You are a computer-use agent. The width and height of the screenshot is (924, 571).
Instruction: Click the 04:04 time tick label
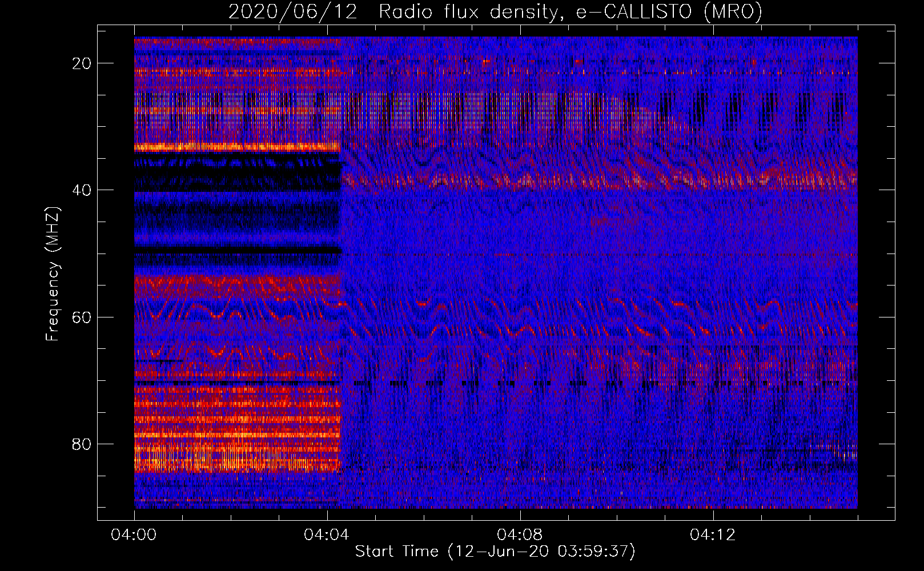[327, 535]
